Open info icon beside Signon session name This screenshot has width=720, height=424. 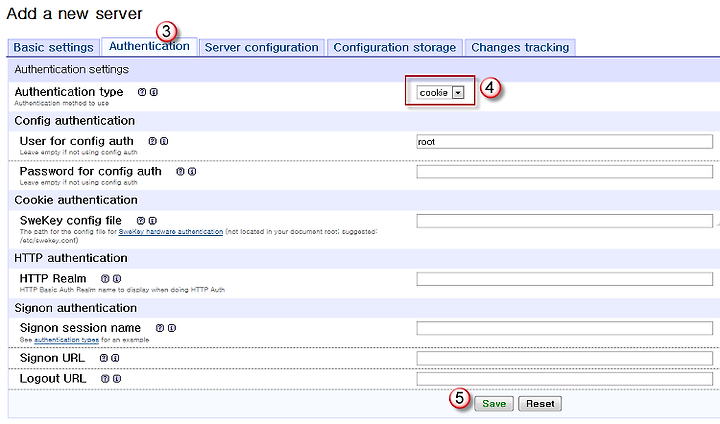pos(172,328)
